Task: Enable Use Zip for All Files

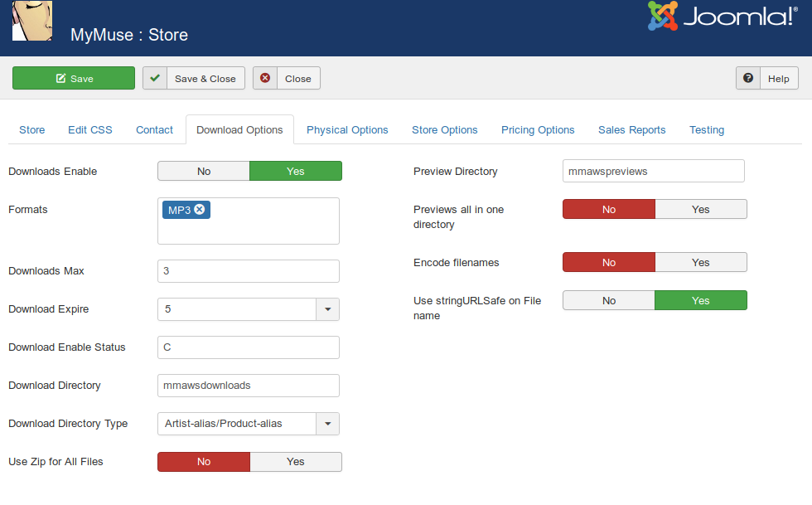Action: click(296, 462)
